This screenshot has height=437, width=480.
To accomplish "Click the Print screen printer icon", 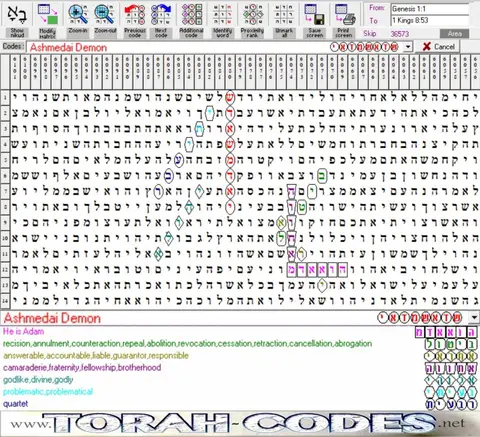I will [x=344, y=15].
